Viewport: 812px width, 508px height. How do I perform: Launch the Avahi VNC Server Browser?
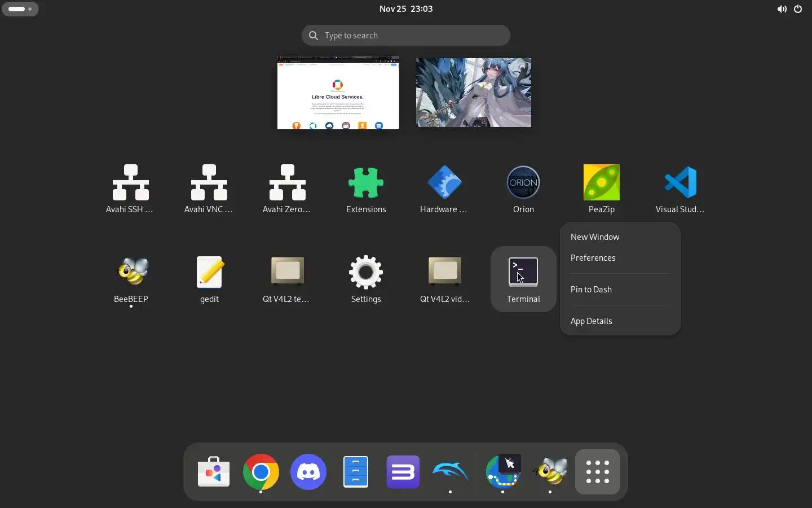tap(209, 189)
